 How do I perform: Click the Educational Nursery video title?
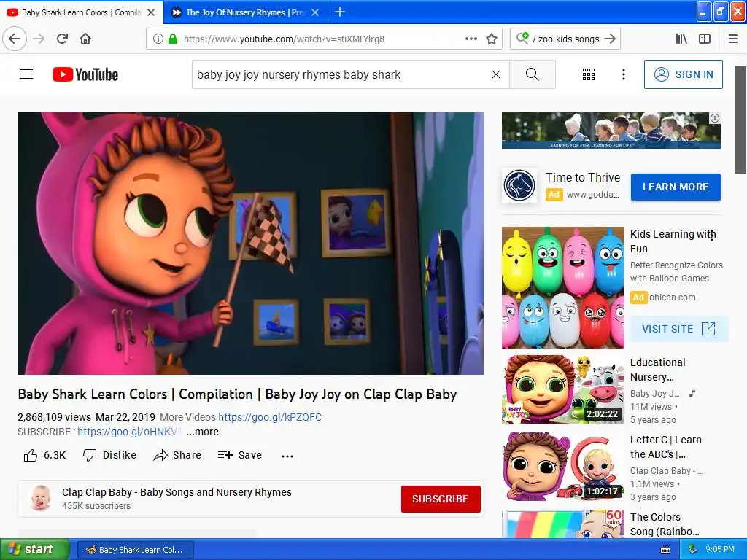click(657, 370)
